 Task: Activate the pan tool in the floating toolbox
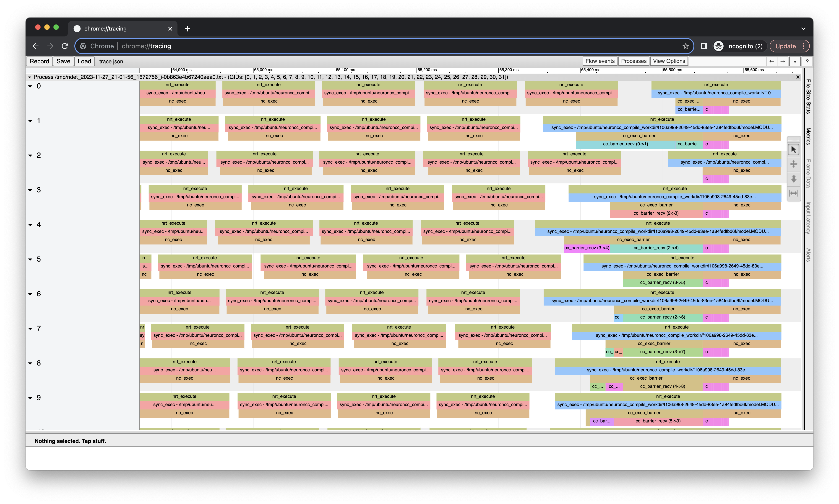tap(794, 164)
